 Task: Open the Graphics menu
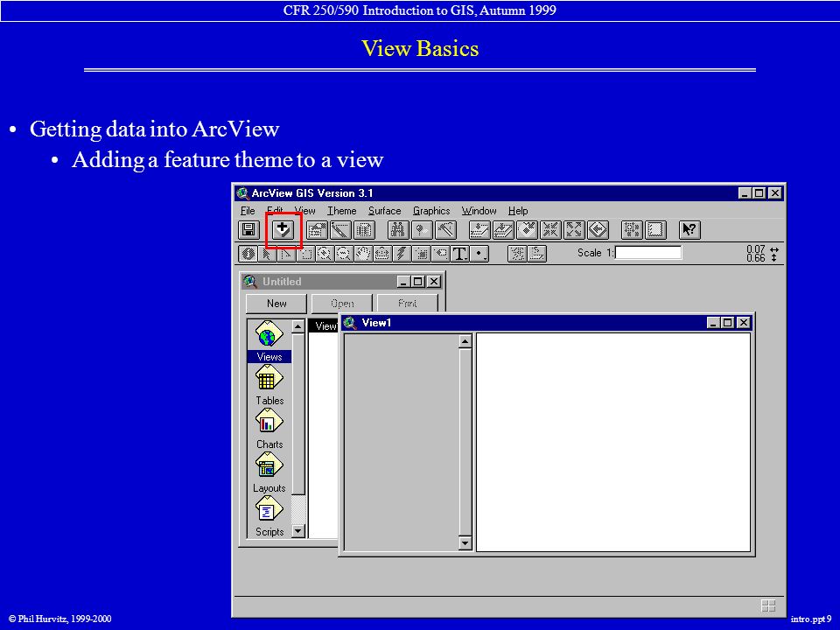tap(431, 211)
